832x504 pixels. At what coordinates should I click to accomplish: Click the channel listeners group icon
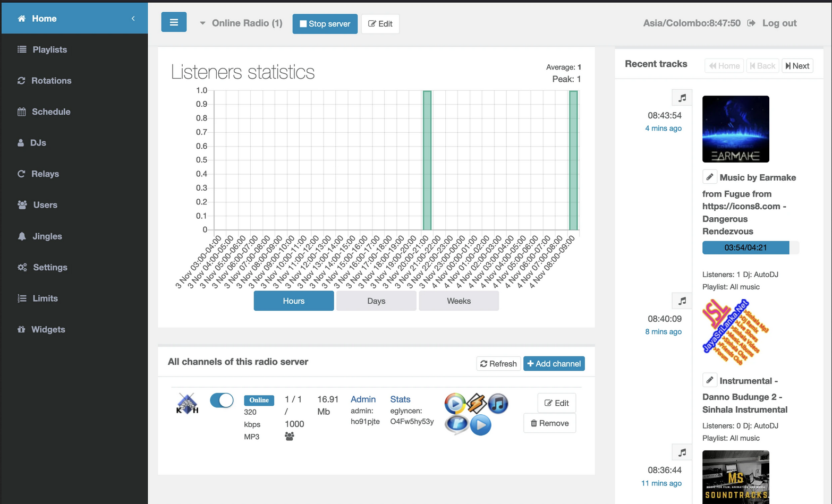[289, 437]
